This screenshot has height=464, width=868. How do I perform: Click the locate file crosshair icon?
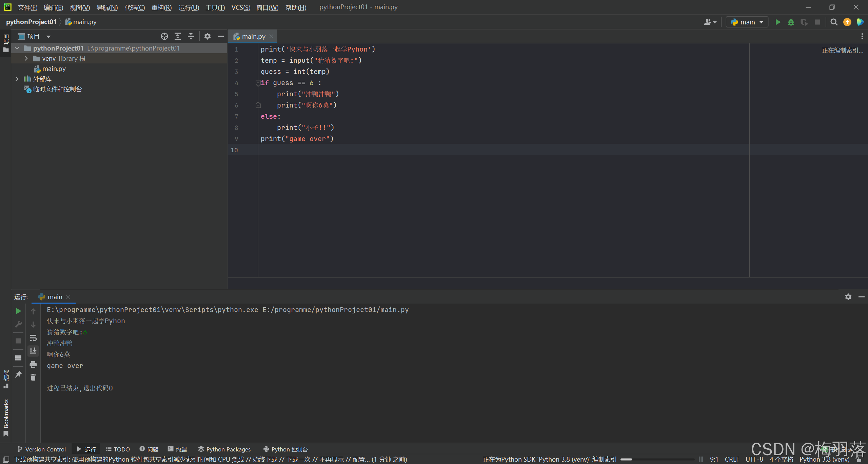[164, 36]
